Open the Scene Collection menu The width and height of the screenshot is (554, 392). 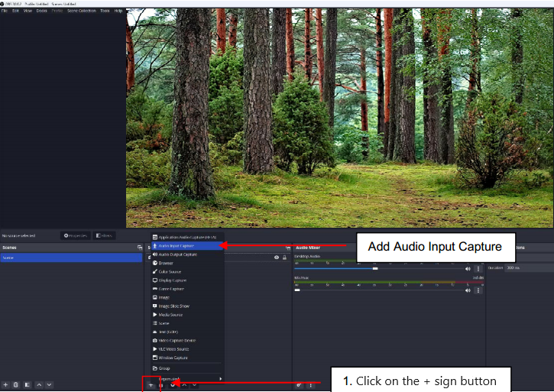tap(82, 11)
